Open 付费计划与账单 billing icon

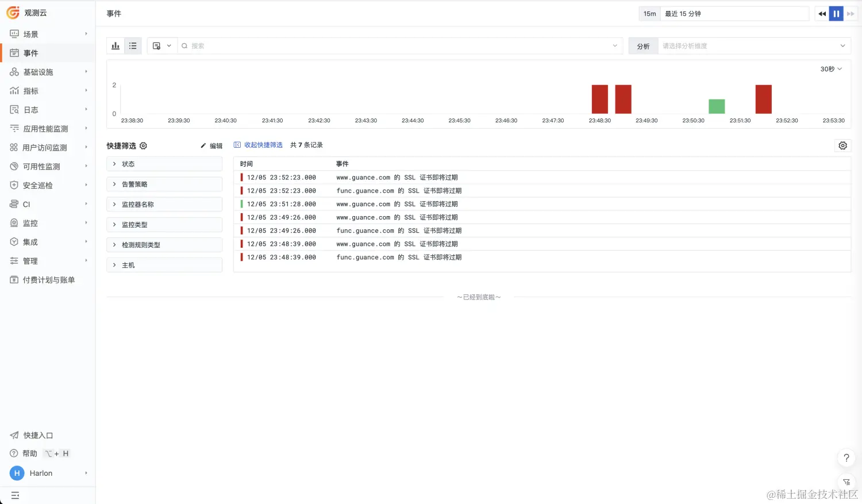point(14,280)
